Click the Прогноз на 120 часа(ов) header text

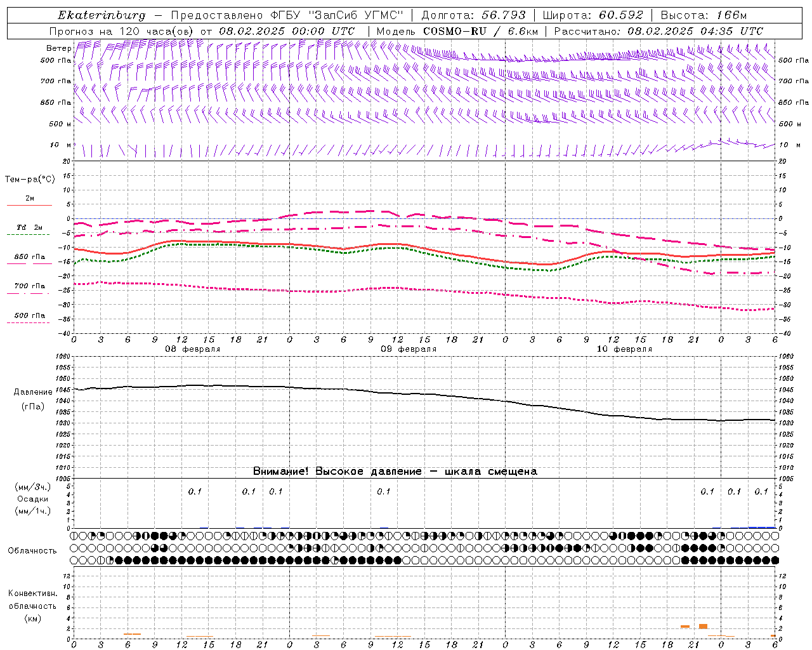122,31
